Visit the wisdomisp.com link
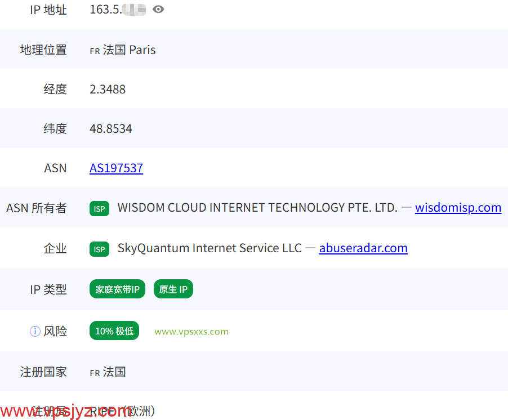Image resolution: width=508 pixels, height=420 pixels. [458, 208]
